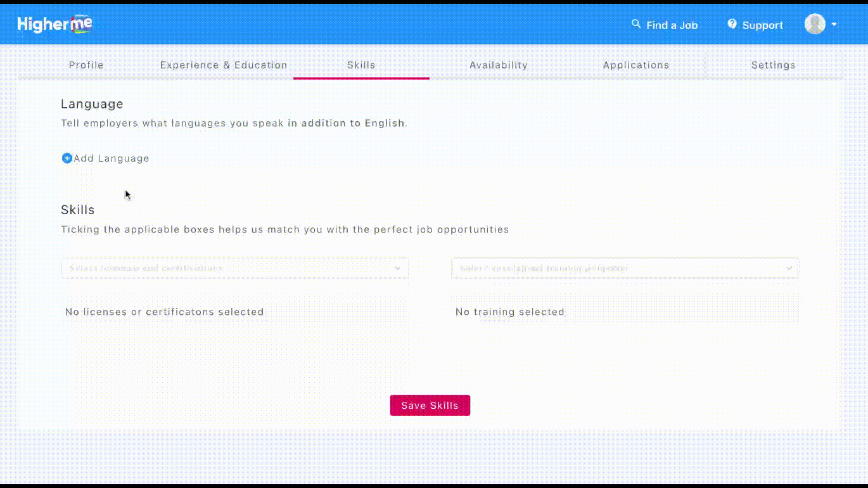Click the Add Language link text
The image size is (868, 488).
pyautogui.click(x=112, y=158)
